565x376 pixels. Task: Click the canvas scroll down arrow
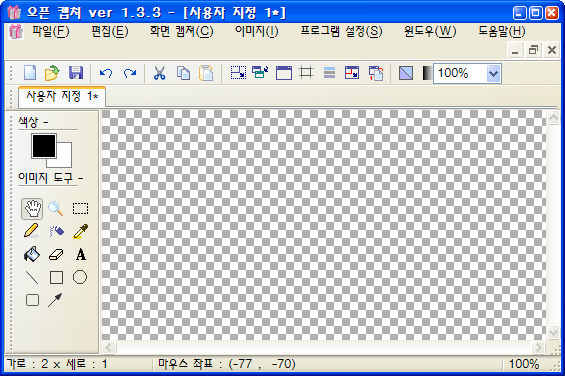pos(553,332)
